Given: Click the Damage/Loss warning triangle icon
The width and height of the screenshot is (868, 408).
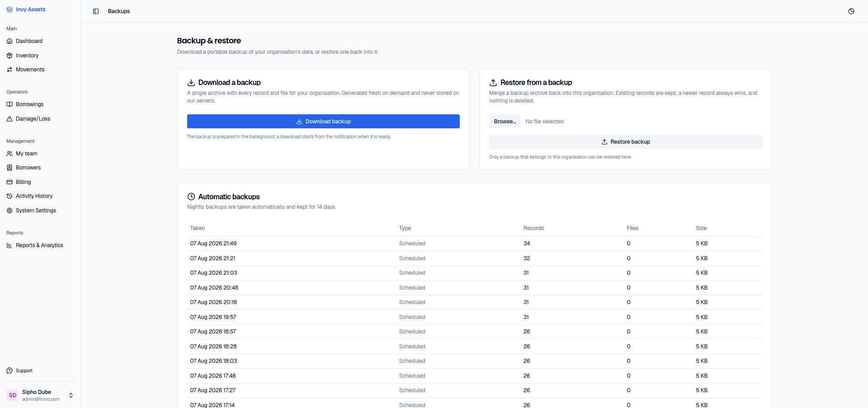Looking at the screenshot, I should pyautogui.click(x=9, y=119).
